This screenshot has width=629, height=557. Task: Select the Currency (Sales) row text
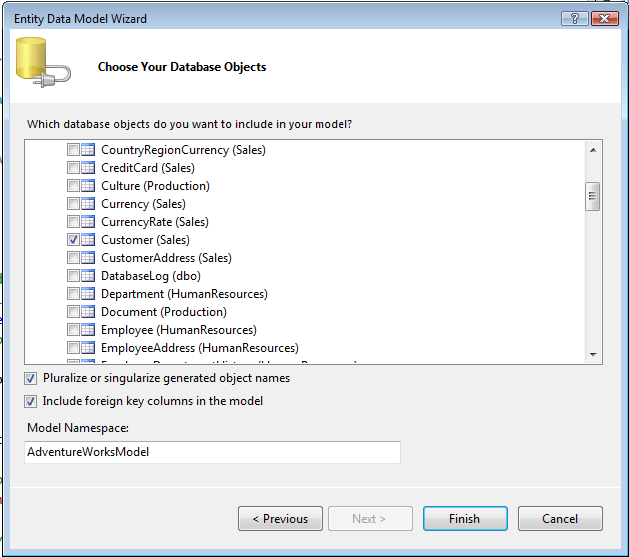[143, 204]
